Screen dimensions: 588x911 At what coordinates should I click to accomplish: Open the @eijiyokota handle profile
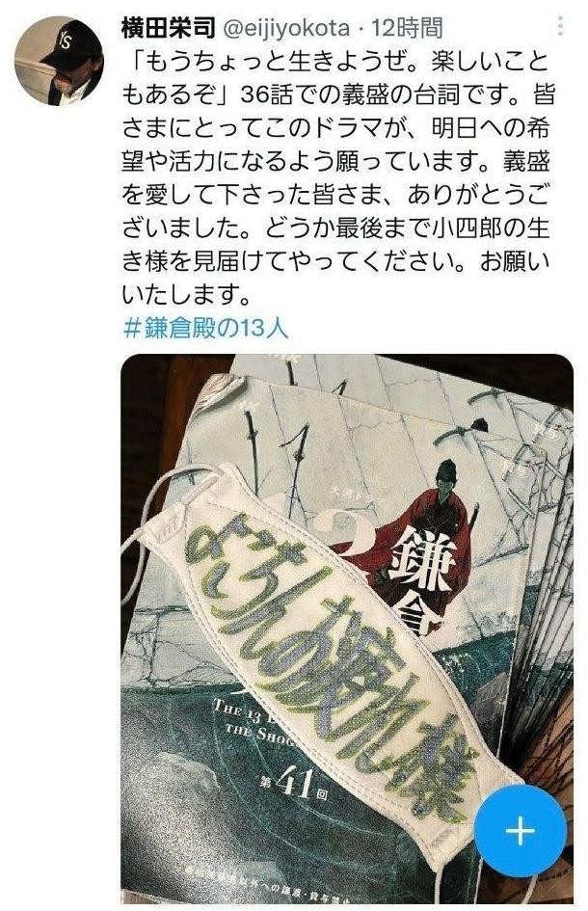287,27
